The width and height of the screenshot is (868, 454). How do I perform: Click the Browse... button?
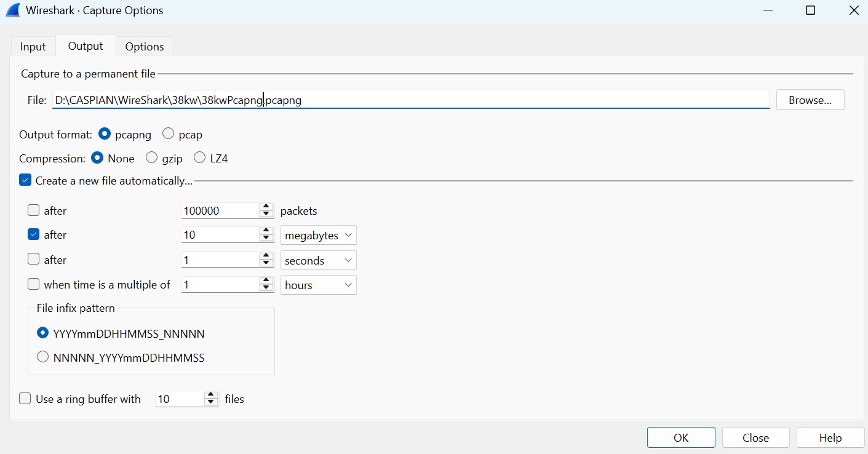pos(810,100)
